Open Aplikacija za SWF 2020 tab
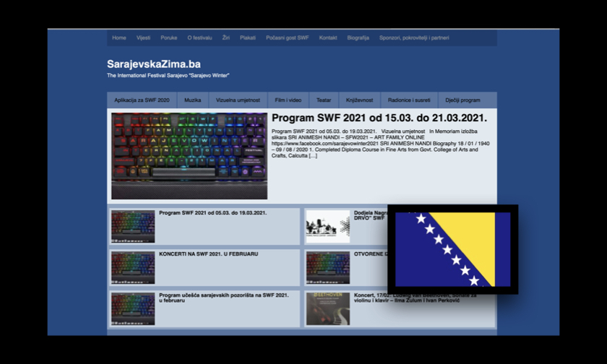This screenshot has height=364, width=607. pos(142,100)
